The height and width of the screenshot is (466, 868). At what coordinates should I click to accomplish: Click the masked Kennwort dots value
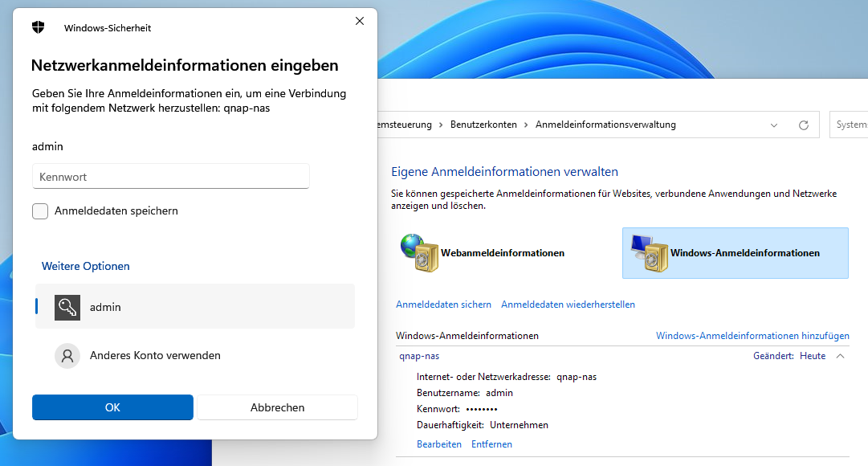point(482,409)
